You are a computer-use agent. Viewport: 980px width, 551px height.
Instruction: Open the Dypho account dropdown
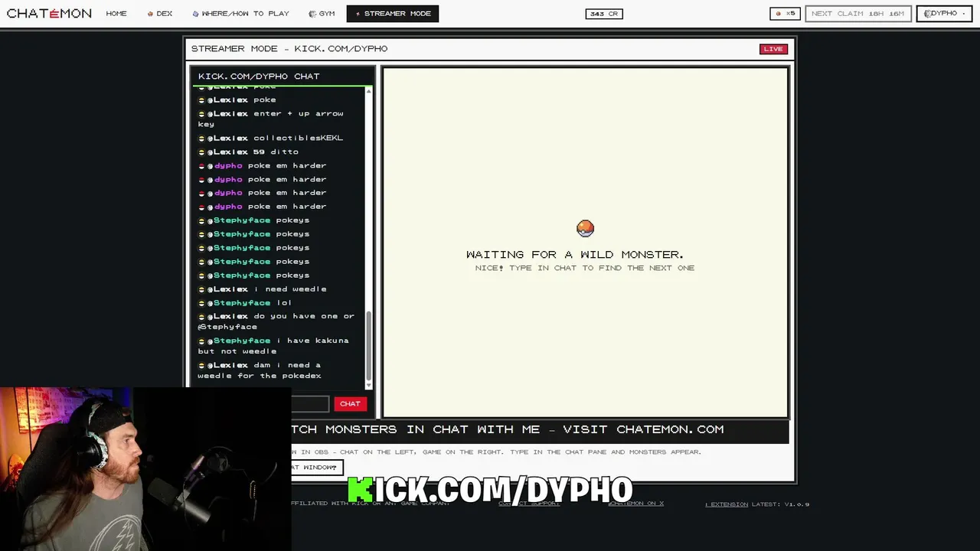pos(944,14)
